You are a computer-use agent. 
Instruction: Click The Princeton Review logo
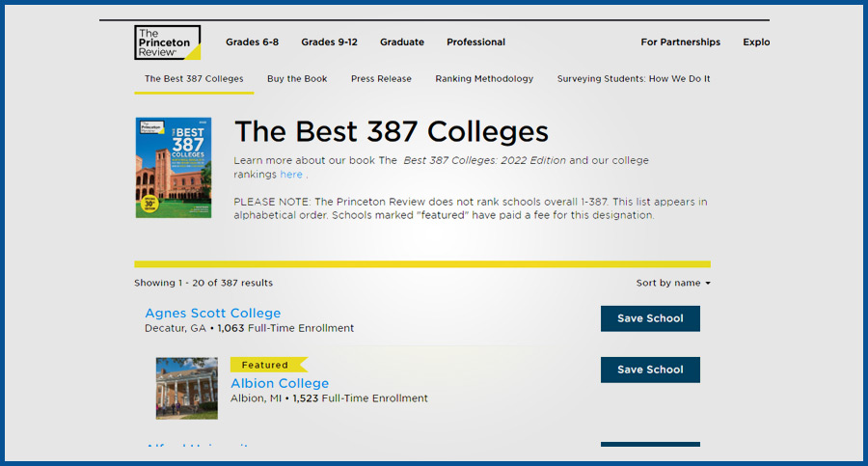[167, 42]
